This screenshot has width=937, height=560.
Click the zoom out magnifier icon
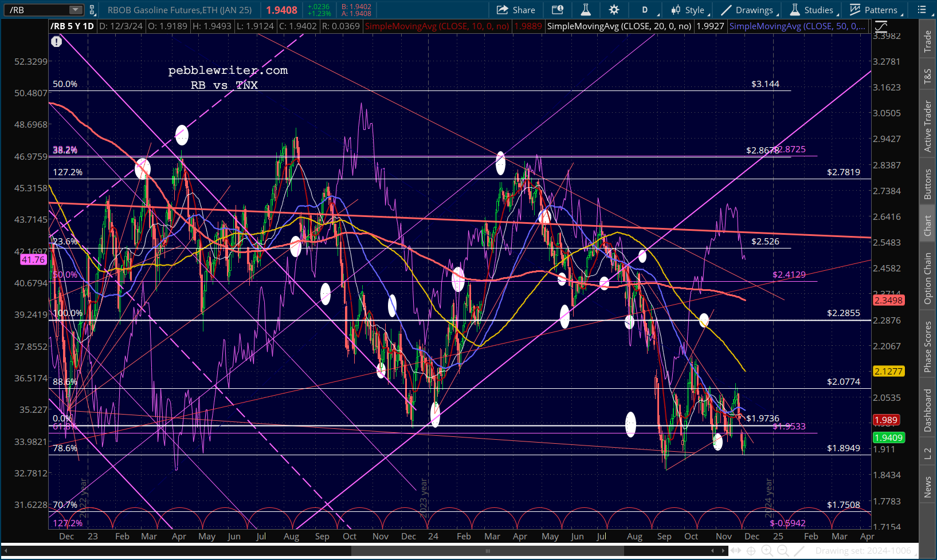(x=783, y=551)
